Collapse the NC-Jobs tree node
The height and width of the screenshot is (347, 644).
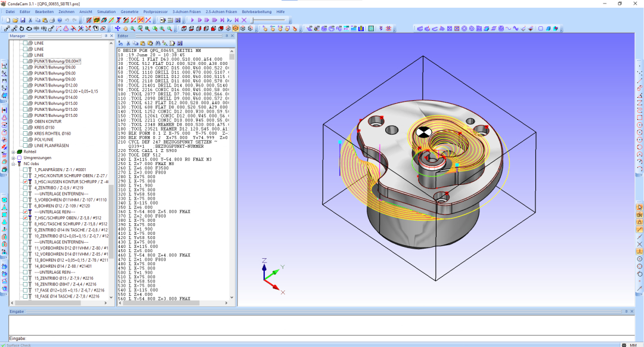[x=13, y=164]
